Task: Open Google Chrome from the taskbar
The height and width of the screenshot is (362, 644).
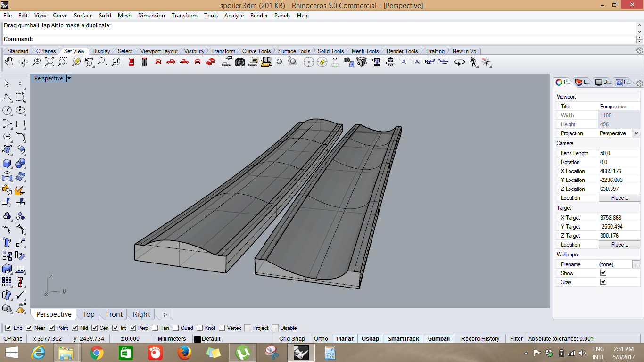Action: [x=97, y=352]
